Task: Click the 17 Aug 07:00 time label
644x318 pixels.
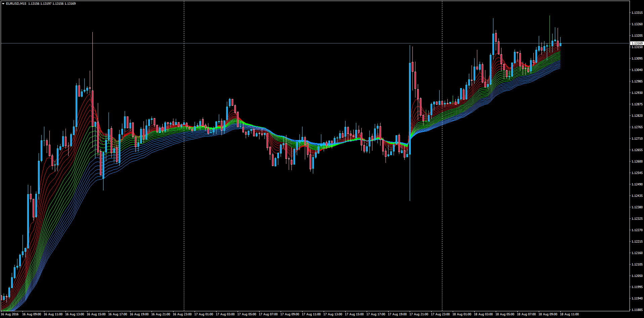Action: tap(268, 314)
